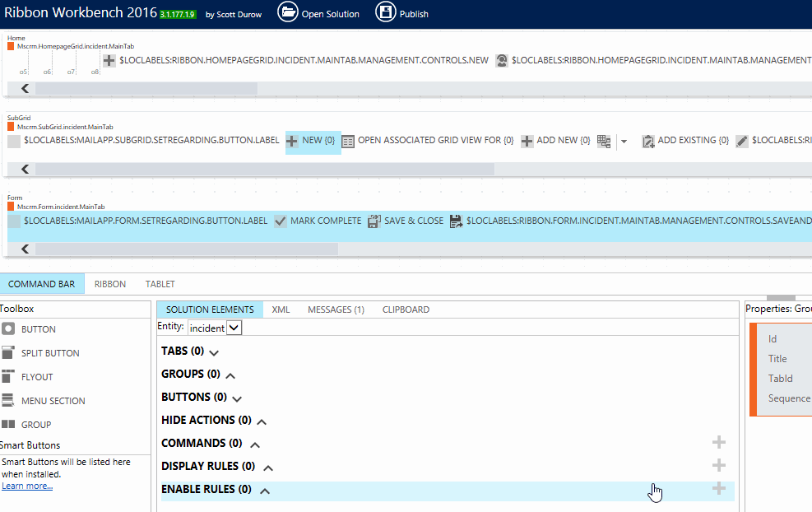Click the SubGrid scroll-left arrow
Image resolution: width=812 pixels, height=512 pixels.
pos(25,169)
